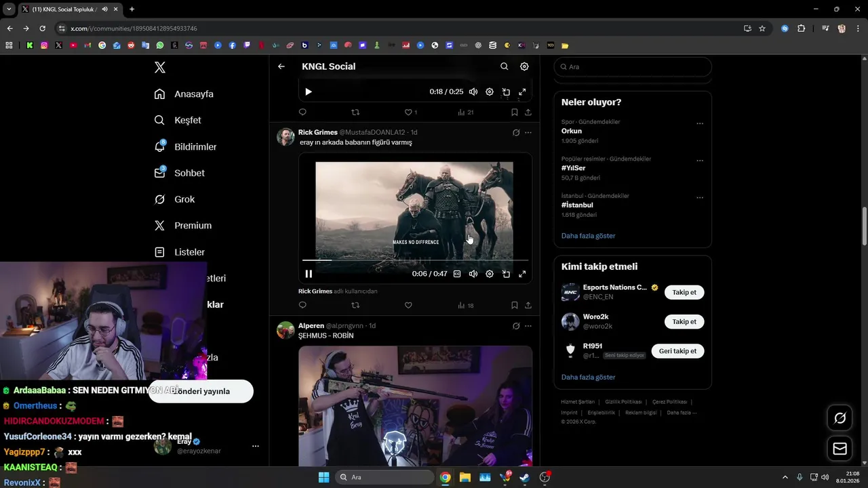The height and width of the screenshot is (488, 868).
Task: Open the X logo home link
Action: [x=159, y=67]
